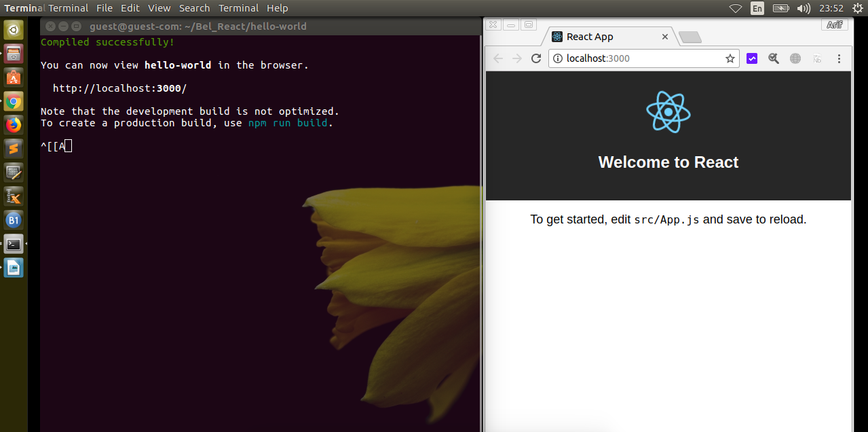This screenshot has height=432, width=868.
Task: Open the Terminal menu next to the Help menu
Action: point(238,8)
